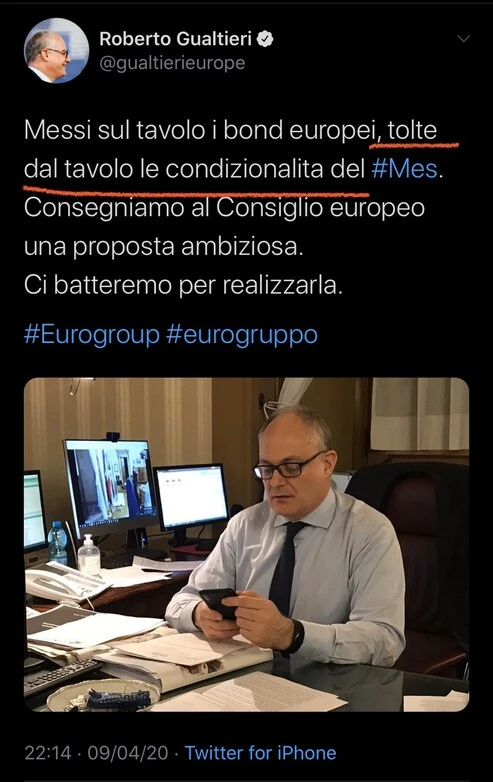This screenshot has height=782, width=493.
Task: Click the text 'Consegniamo al Consiglio europeo'
Action: point(224,207)
